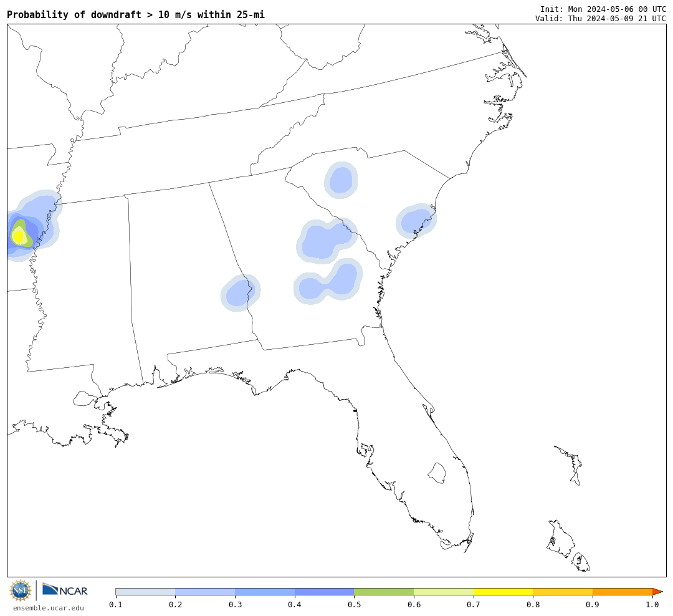Select the 0.9–1.0 orange colorbar segment

623,592
